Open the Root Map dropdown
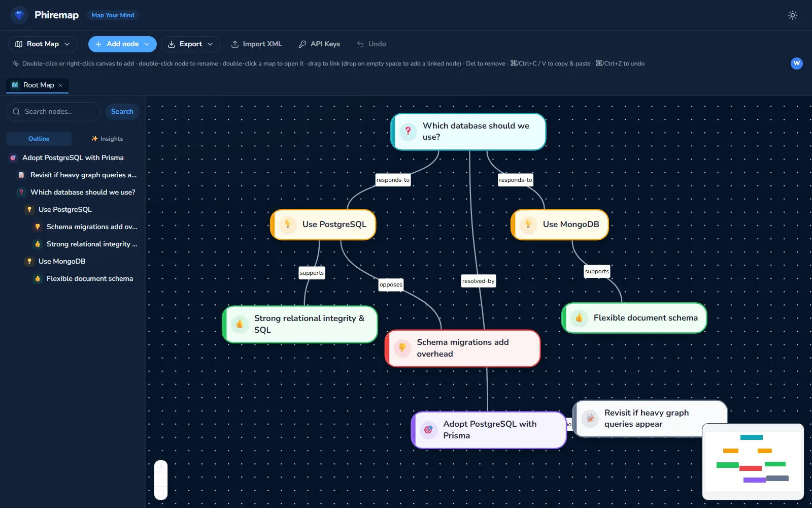The image size is (812, 508). [43, 44]
